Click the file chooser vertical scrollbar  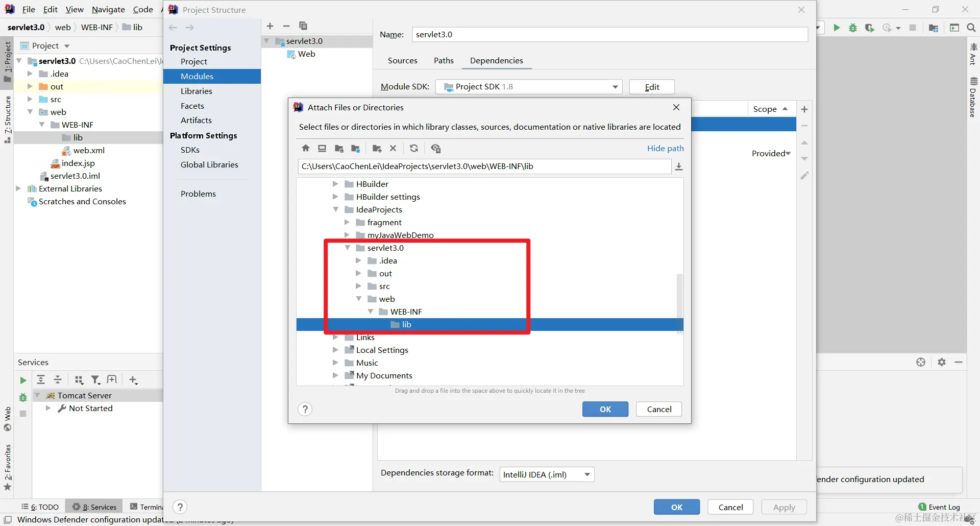[679, 304]
